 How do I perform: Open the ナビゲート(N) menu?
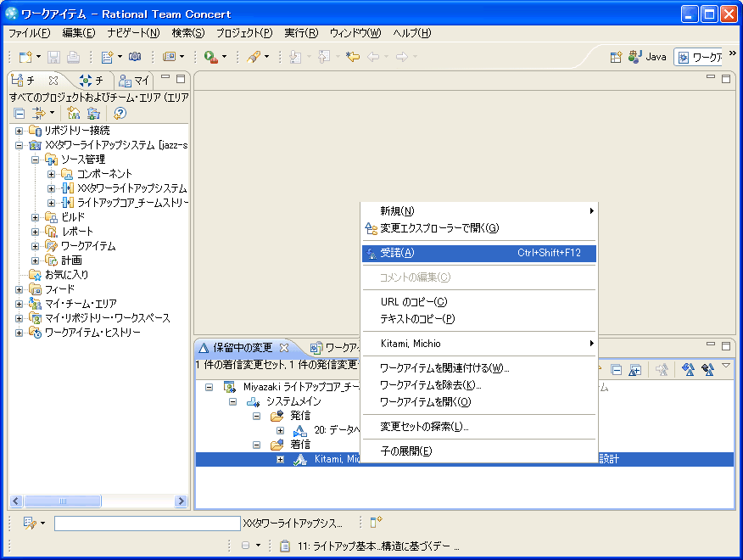(133, 33)
